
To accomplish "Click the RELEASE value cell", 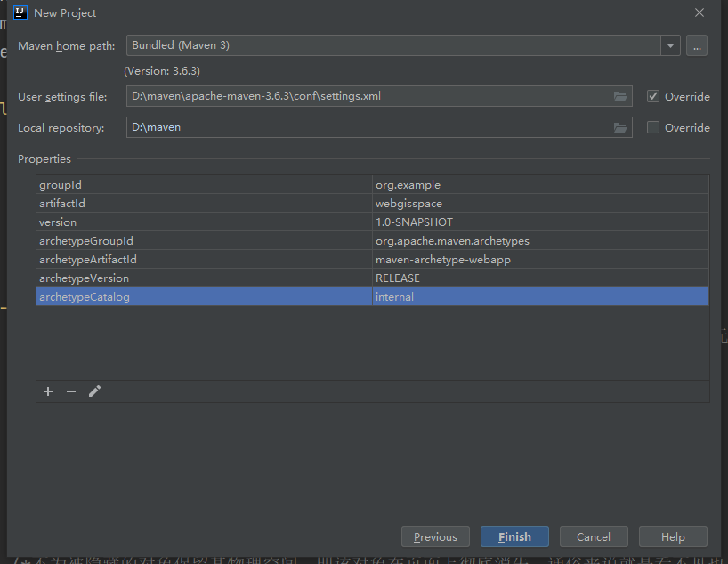I will (x=540, y=278).
